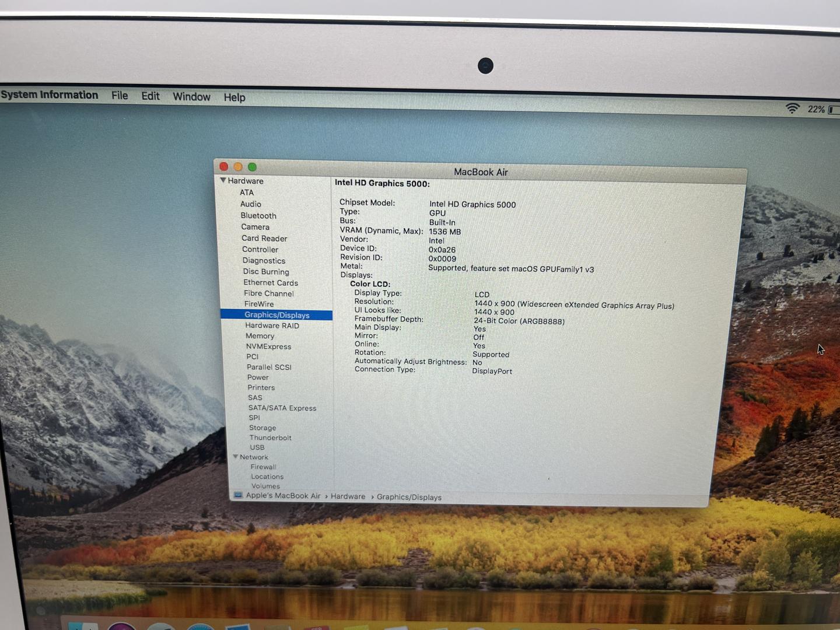Select Controller in the sidebar

point(260,250)
